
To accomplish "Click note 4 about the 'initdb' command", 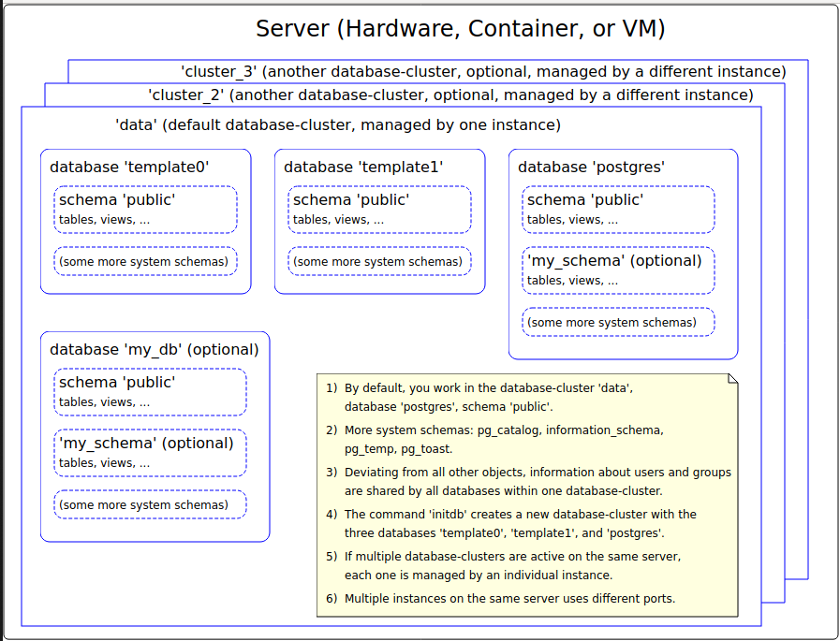I will coord(520,523).
